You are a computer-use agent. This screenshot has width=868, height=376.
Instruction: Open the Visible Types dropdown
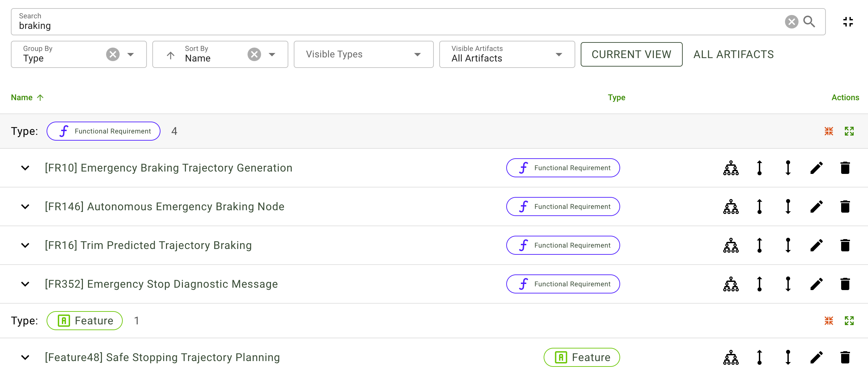pyautogui.click(x=363, y=54)
